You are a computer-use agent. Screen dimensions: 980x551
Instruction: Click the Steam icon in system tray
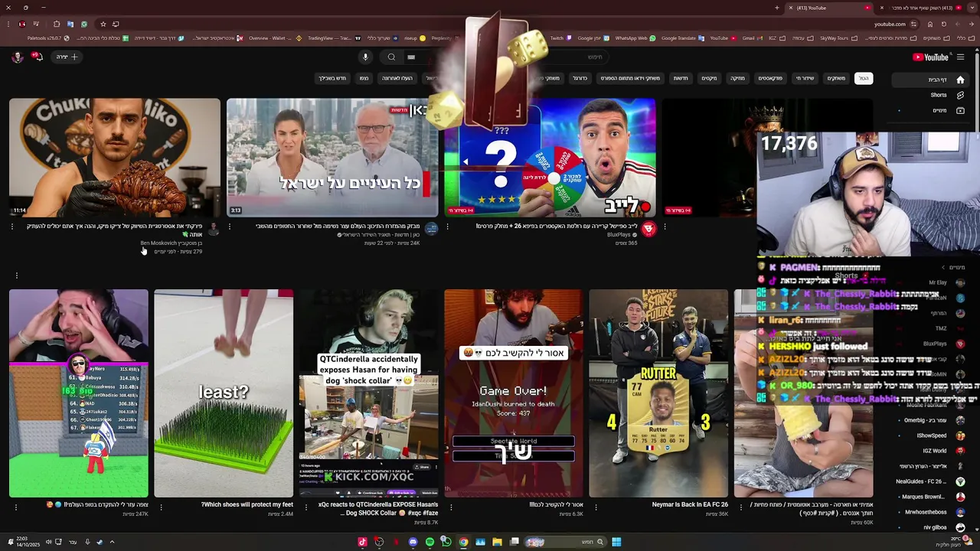click(99, 542)
